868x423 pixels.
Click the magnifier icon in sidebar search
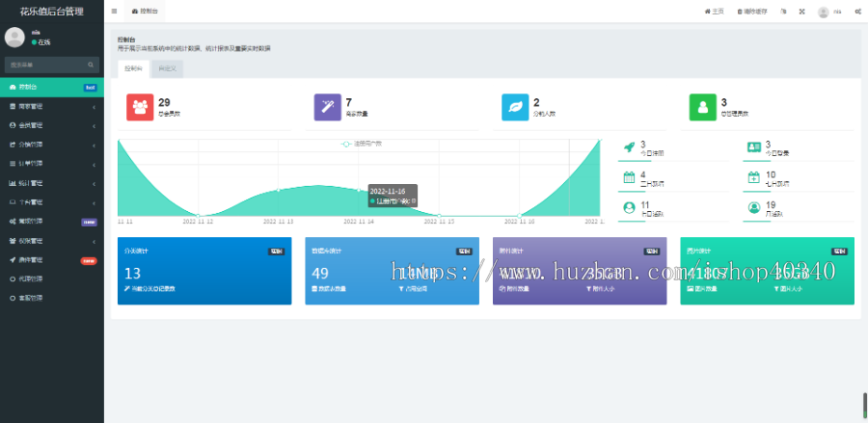point(91,65)
